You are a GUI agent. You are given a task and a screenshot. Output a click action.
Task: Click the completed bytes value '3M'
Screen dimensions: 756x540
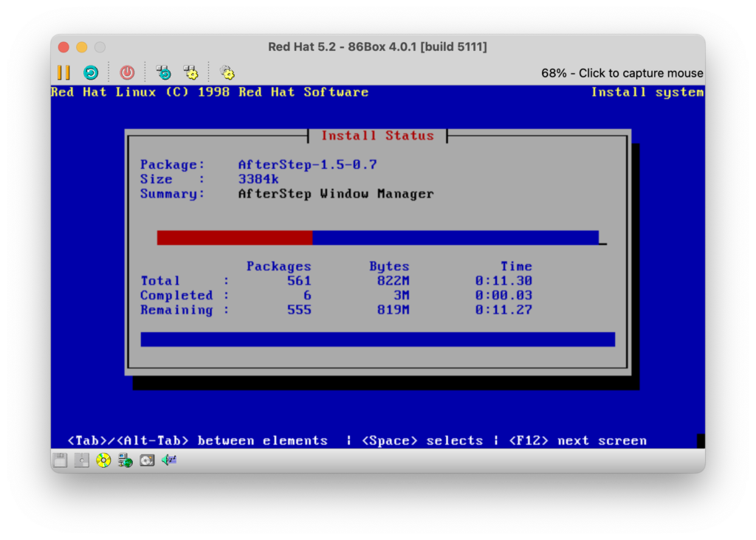(x=402, y=295)
